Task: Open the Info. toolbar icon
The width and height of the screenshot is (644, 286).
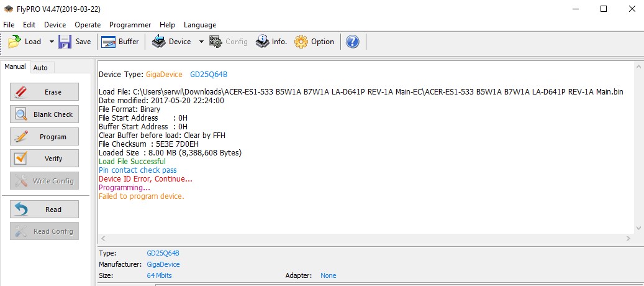Action: pyautogui.click(x=263, y=42)
